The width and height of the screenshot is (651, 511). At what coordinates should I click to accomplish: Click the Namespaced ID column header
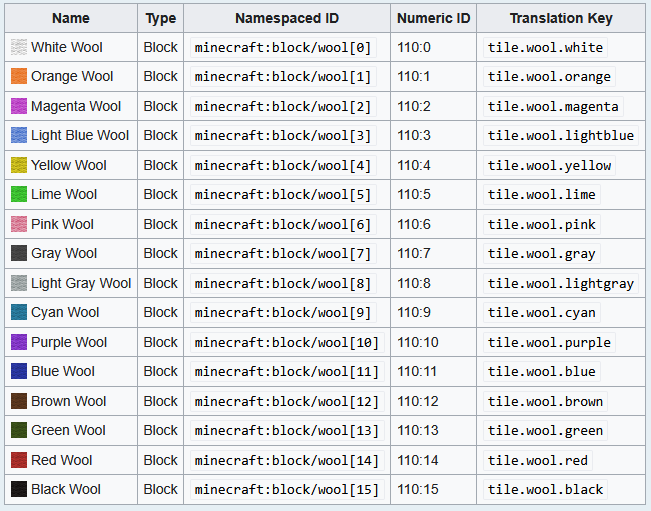point(286,18)
